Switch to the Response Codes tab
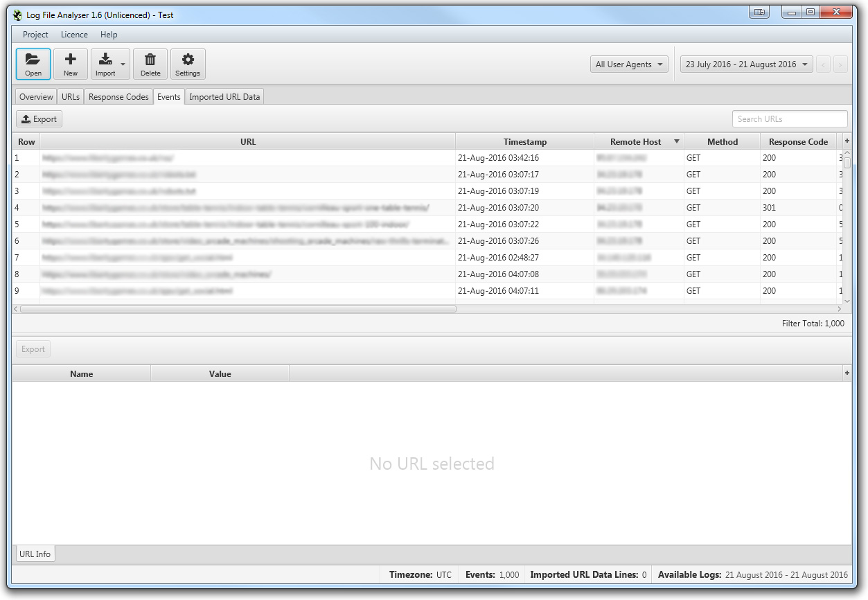Screen dimensions: 868x600 tap(118, 97)
